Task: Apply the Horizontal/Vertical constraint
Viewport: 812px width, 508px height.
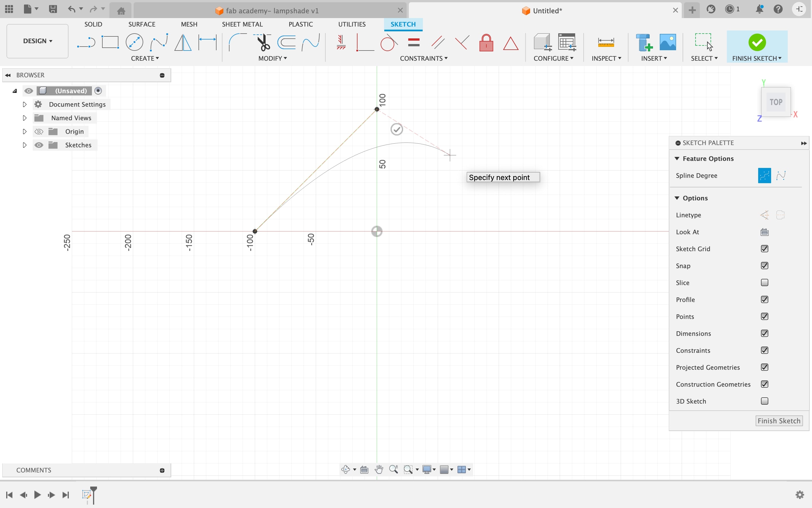Action: [341, 42]
